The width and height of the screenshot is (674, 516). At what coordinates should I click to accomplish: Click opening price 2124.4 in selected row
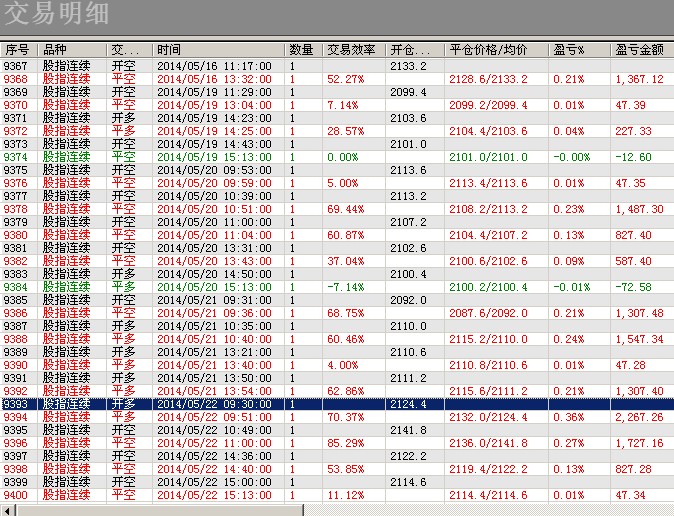click(408, 404)
